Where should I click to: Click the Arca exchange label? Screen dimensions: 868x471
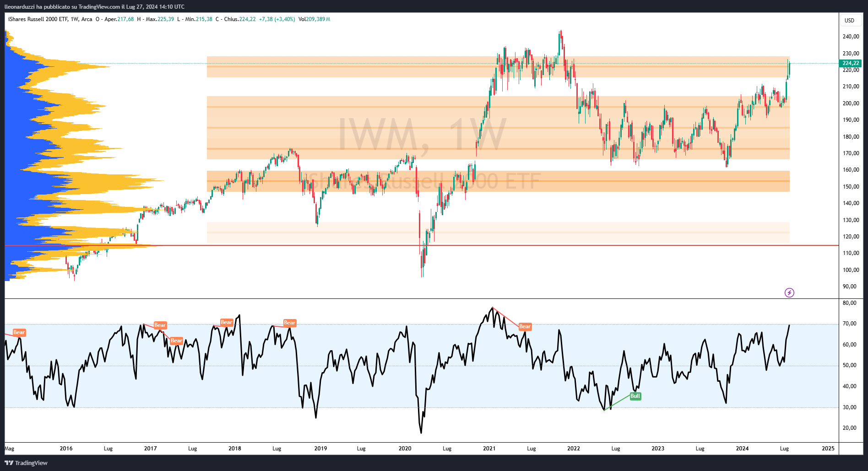[87, 19]
